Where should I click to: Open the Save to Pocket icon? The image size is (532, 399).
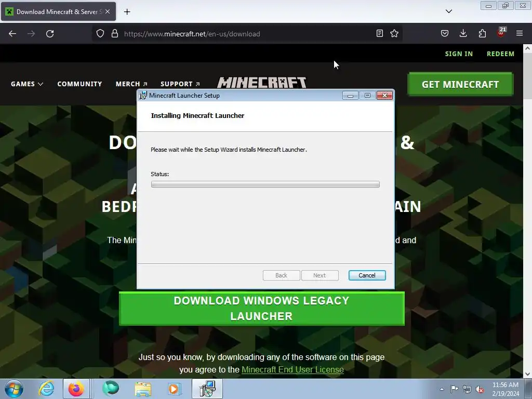445,33
